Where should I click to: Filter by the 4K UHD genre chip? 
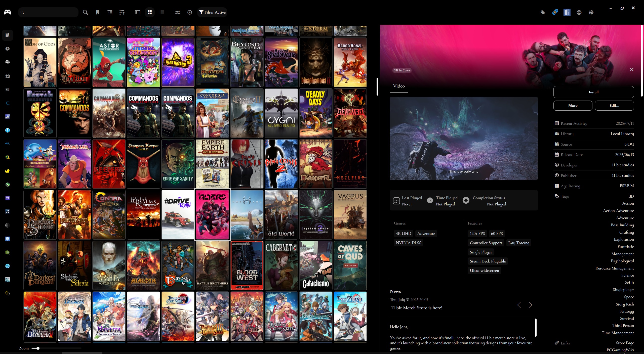[x=404, y=234]
